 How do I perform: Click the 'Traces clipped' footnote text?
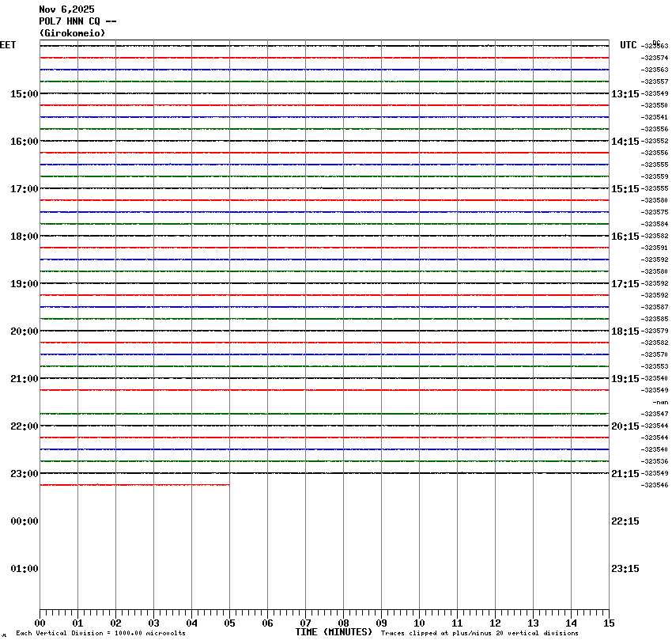coord(479,633)
